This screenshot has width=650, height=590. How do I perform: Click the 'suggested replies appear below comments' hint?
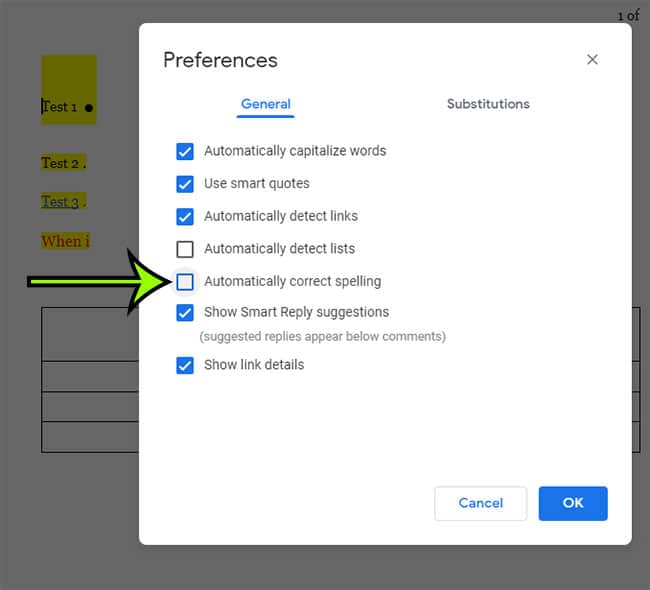point(322,336)
